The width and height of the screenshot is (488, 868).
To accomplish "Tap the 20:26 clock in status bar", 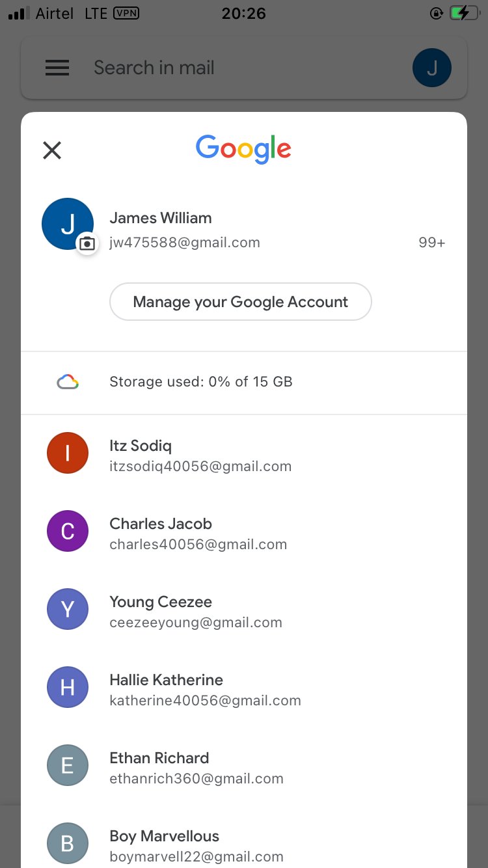I will point(244,13).
